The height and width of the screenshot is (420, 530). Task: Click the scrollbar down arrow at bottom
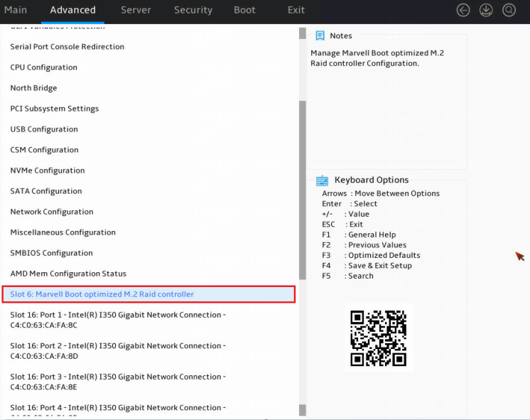pos(303,410)
